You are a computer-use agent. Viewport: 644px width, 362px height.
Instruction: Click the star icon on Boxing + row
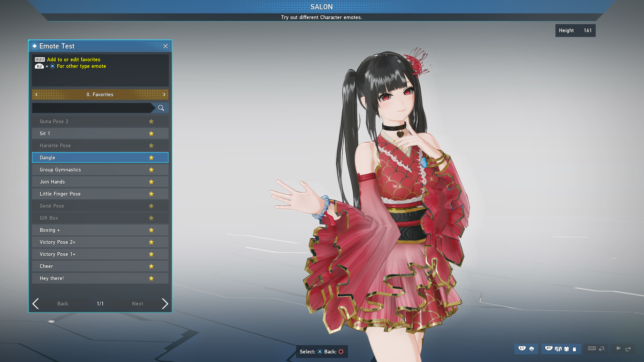(x=151, y=230)
